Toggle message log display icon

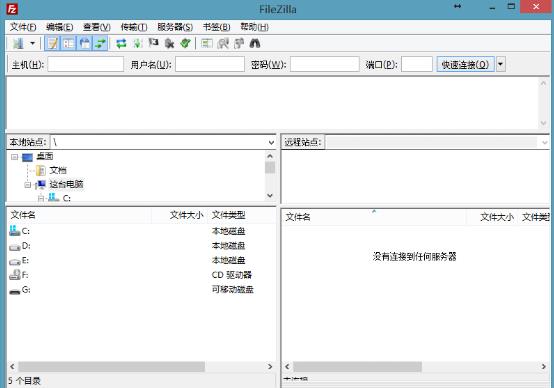pyautogui.click(x=52, y=43)
